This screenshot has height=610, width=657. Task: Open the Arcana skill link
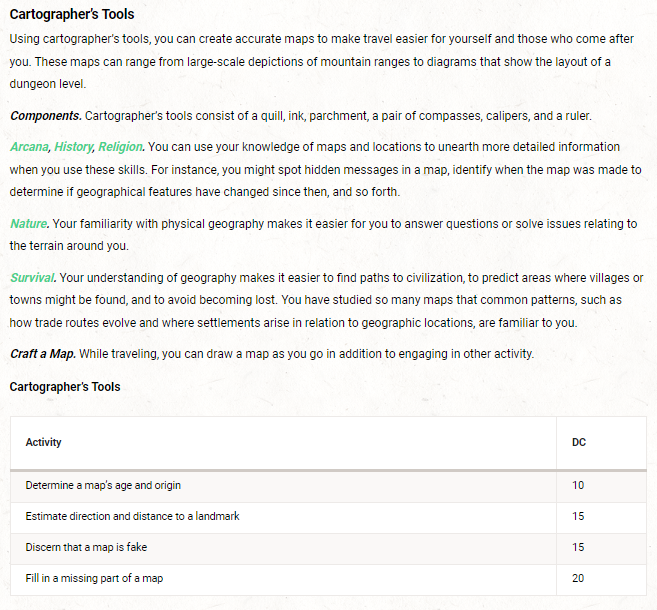coord(28,146)
